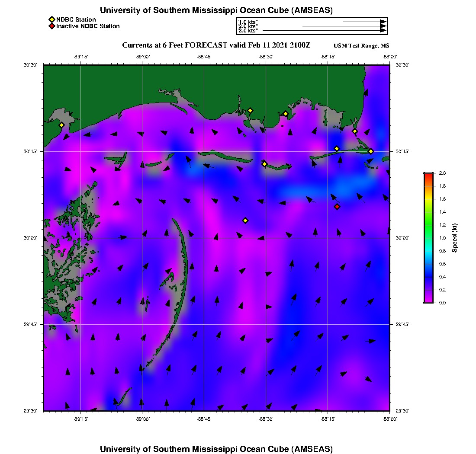
Task: Click yellow station marker on the 88°30' gridline
Action: pos(264,164)
